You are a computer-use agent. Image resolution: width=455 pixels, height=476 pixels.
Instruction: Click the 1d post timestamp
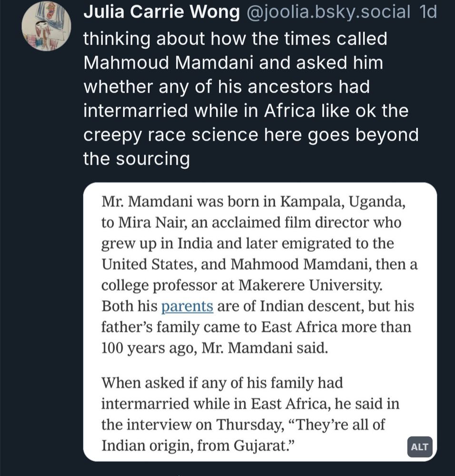click(x=428, y=12)
